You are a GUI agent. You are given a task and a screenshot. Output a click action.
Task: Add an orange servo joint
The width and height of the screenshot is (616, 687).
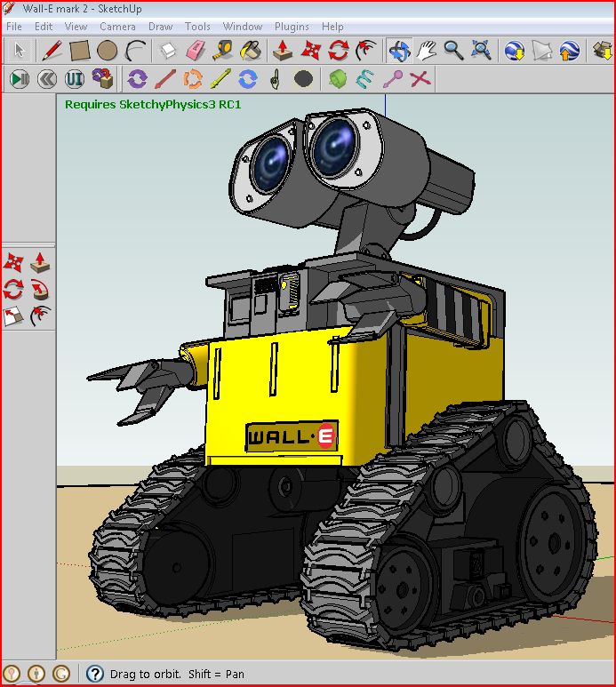pos(192,79)
